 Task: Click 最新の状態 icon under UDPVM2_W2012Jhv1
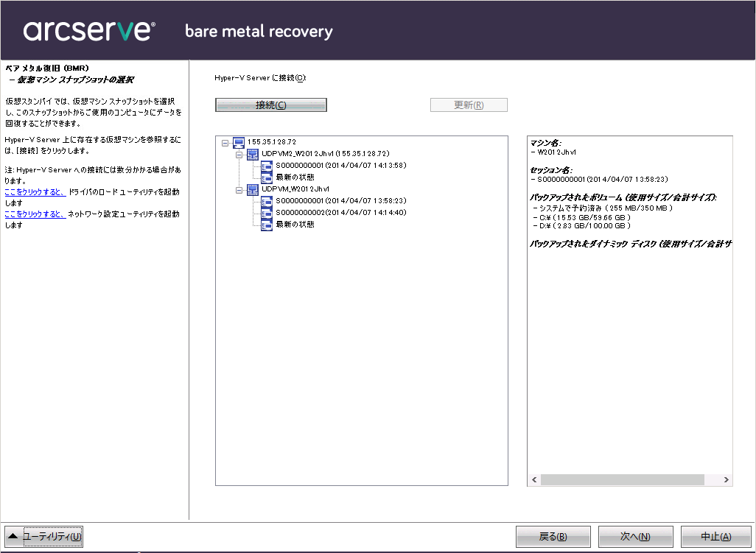tap(267, 177)
